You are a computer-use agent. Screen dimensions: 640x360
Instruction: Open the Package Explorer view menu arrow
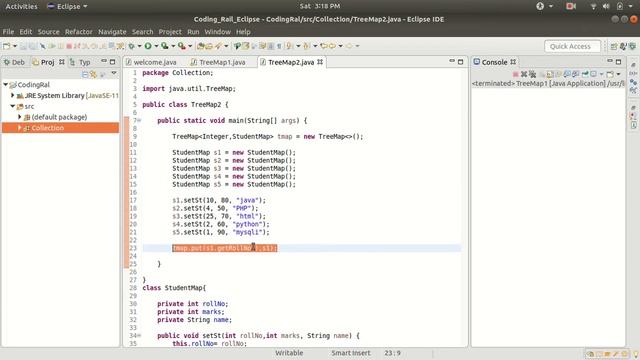pos(114,73)
